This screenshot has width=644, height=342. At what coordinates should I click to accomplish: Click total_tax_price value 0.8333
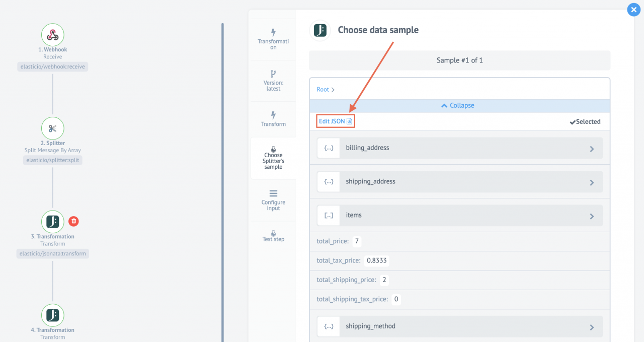point(377,260)
